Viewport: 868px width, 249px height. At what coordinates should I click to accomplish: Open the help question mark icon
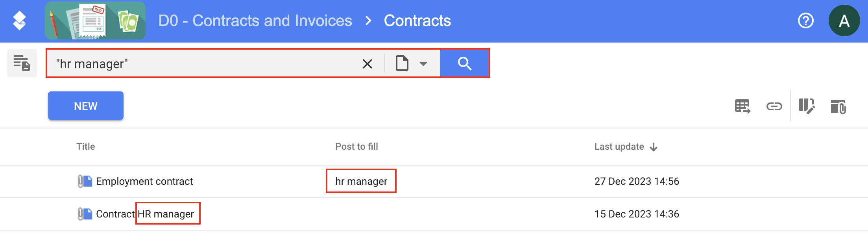805,20
